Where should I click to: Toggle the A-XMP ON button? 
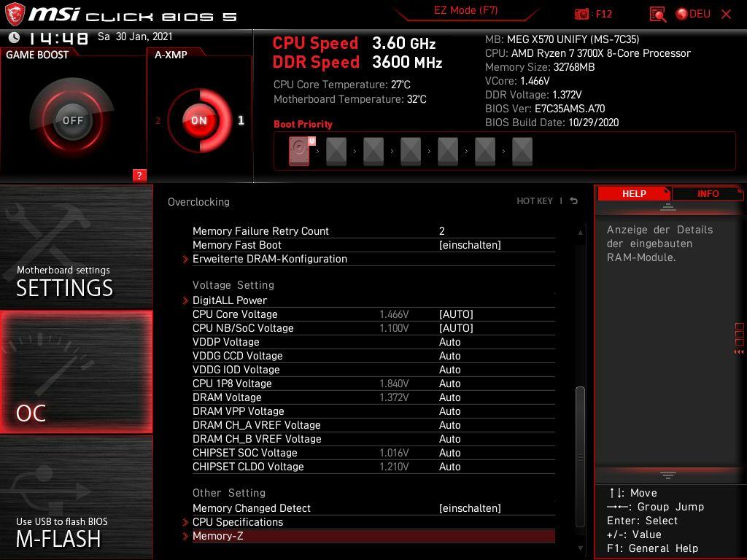[199, 120]
